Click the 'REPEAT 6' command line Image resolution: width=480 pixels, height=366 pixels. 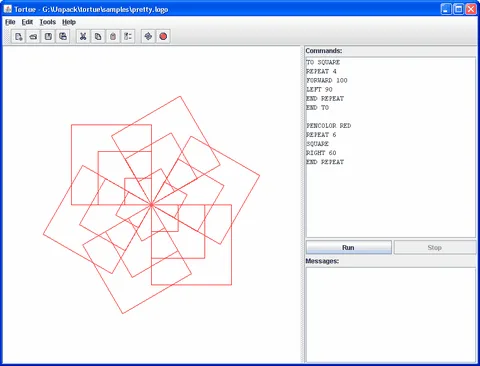321,135
